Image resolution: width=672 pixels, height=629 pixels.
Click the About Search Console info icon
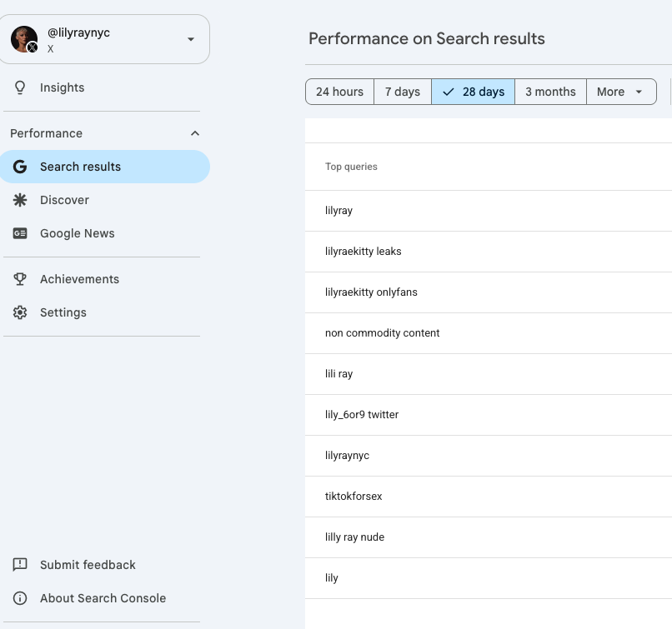click(x=20, y=598)
